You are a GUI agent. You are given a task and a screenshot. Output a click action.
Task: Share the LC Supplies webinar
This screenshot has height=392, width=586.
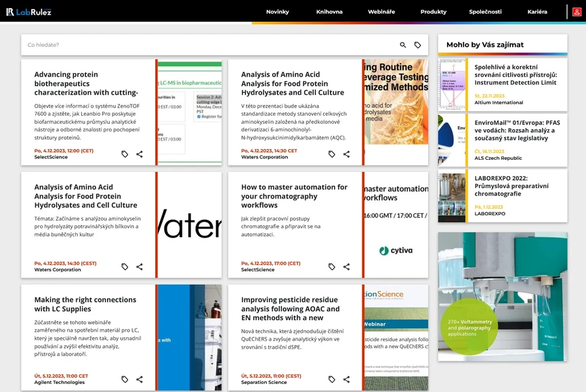140,379
